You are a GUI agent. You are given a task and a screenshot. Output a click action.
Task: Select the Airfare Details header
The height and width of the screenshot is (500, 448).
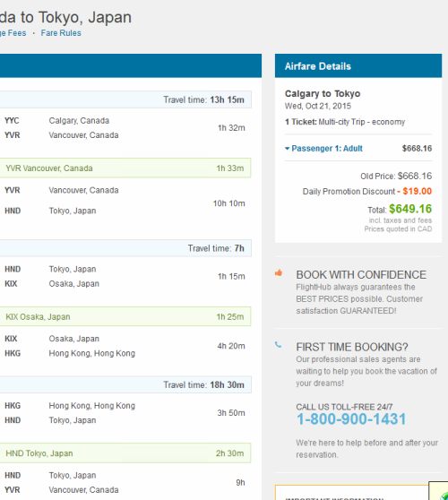point(358,66)
